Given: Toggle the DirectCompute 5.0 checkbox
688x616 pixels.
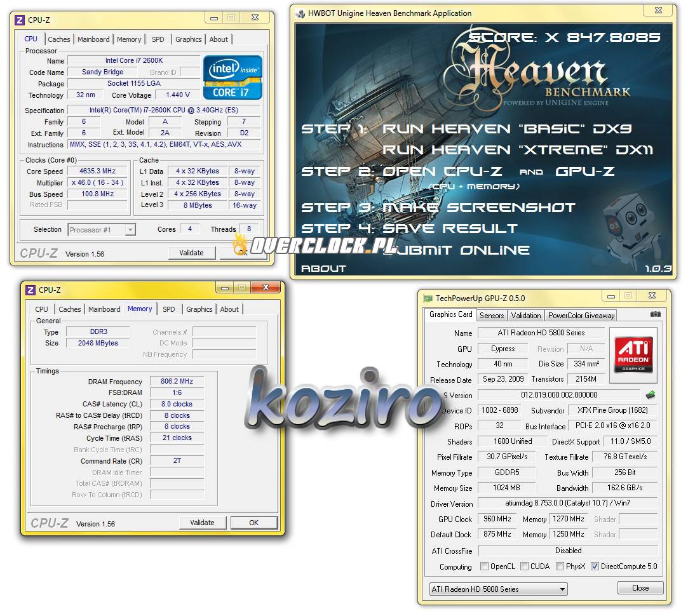Looking at the screenshot, I should (595, 566).
